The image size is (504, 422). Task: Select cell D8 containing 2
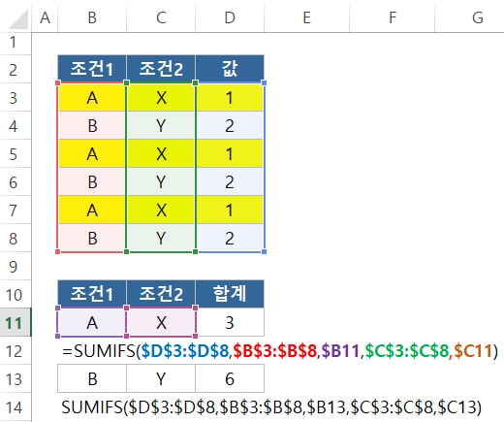click(230, 238)
